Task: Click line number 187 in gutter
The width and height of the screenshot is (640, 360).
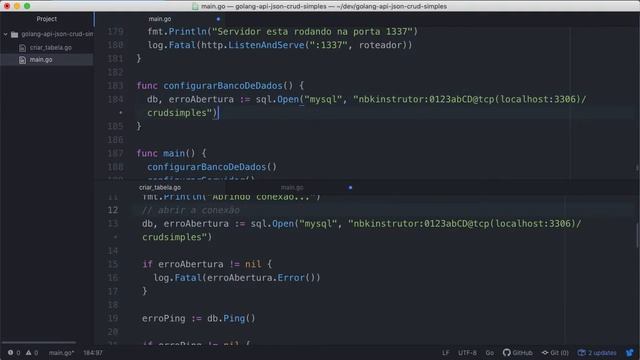Action: (x=115, y=153)
